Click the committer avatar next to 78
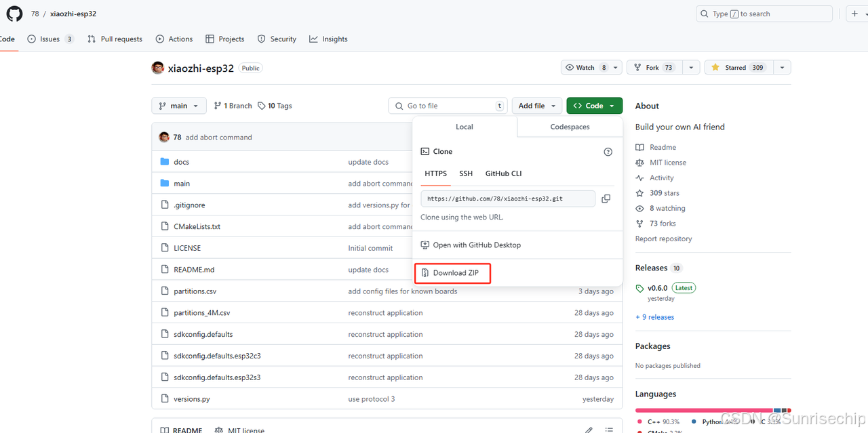 pyautogui.click(x=164, y=137)
